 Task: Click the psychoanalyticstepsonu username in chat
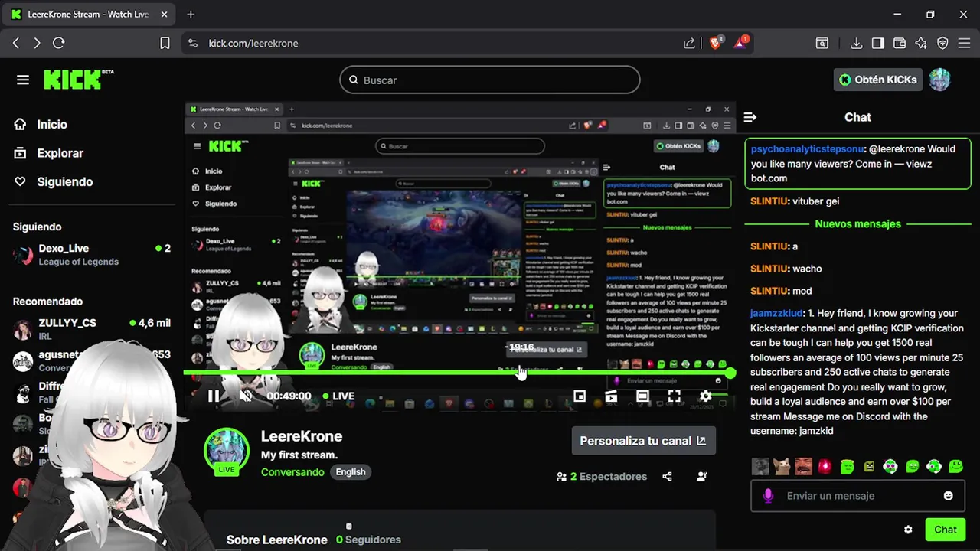click(x=807, y=149)
